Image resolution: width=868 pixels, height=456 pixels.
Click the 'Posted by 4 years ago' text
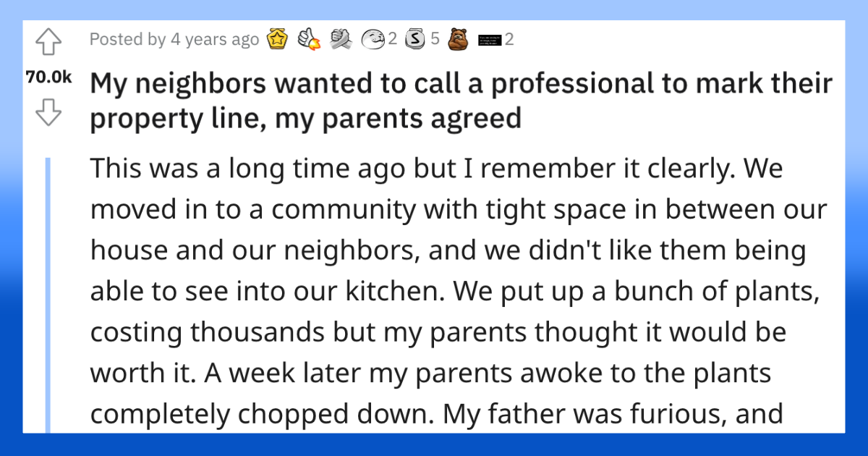(174, 39)
